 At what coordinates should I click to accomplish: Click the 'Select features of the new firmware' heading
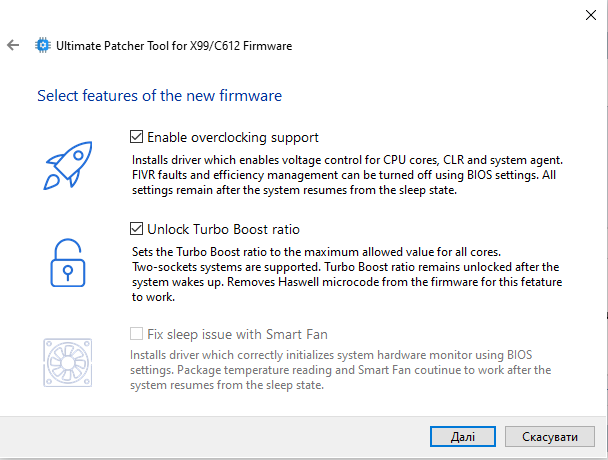click(x=159, y=95)
